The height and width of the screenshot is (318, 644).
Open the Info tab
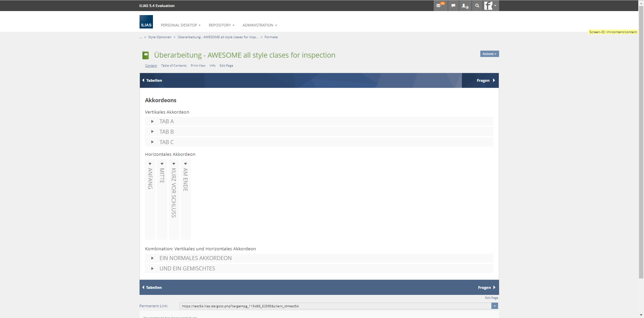[213, 66]
